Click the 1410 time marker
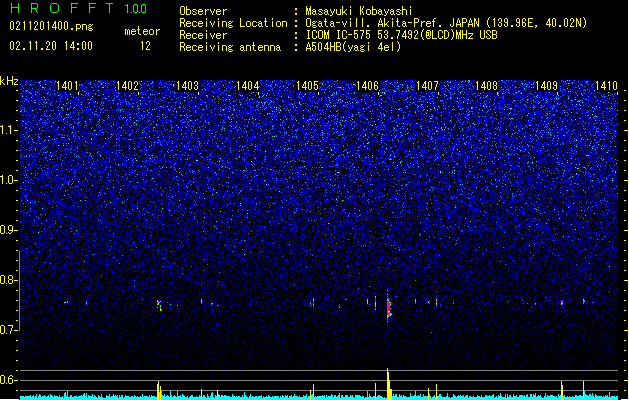Screen dimensions: 629x400 pyautogui.click(x=606, y=86)
